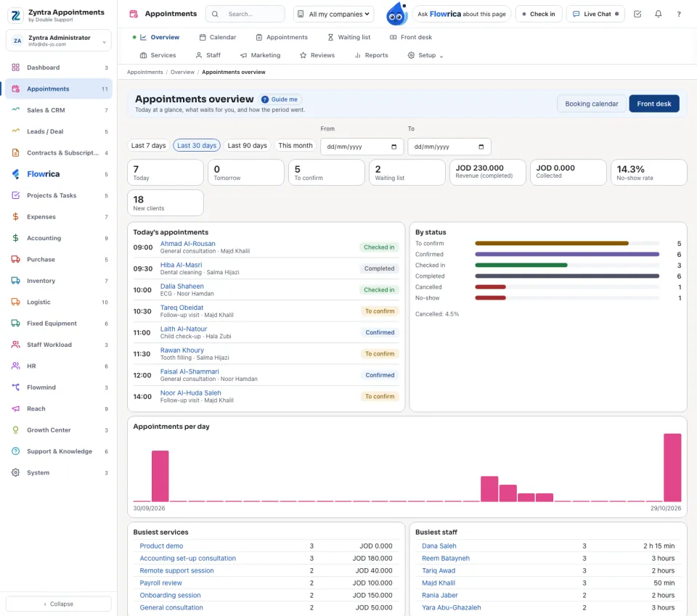Click the Expenses dollar icon in sidebar

pyautogui.click(x=15, y=217)
